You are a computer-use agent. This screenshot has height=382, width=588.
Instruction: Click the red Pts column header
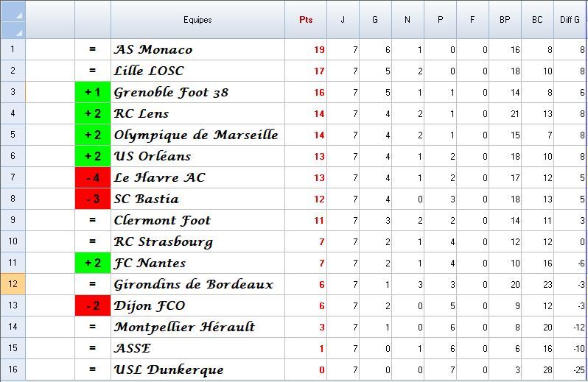tap(306, 20)
